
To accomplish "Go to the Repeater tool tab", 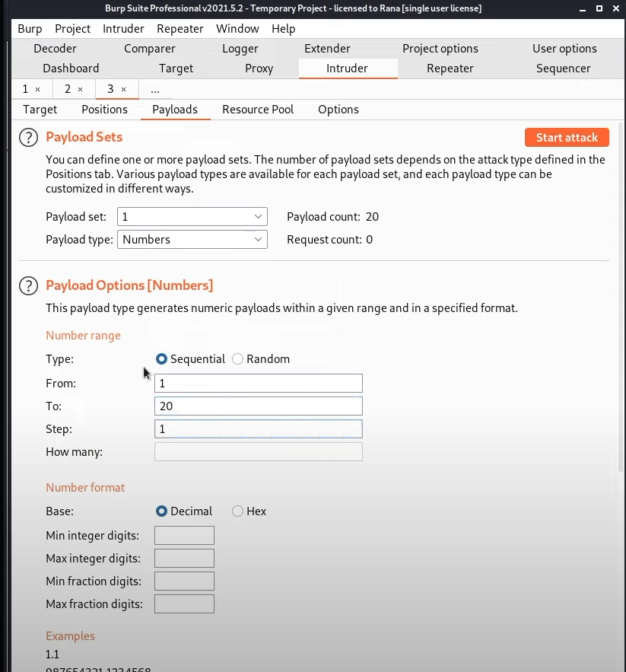I will 450,68.
